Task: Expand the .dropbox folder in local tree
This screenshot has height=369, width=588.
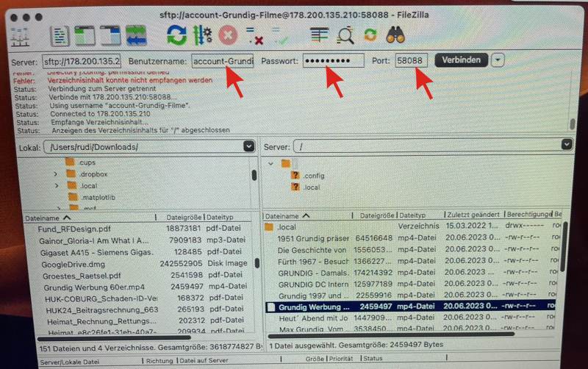Action: point(56,174)
